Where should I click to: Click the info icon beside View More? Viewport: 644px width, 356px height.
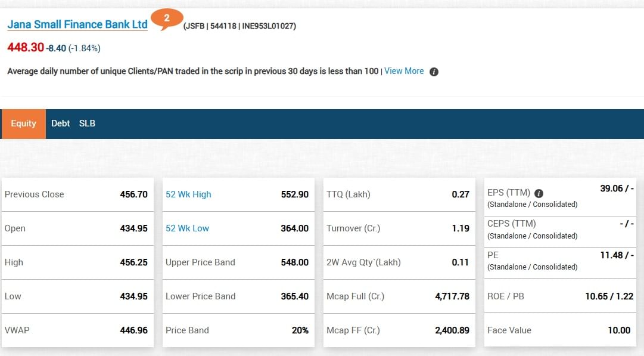[x=434, y=72]
